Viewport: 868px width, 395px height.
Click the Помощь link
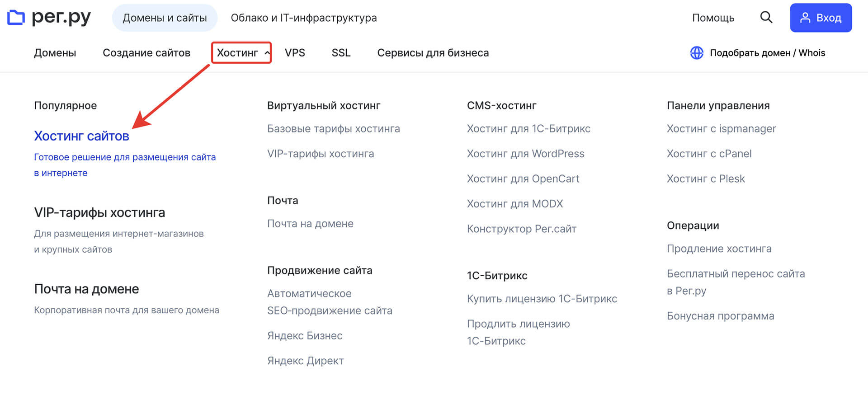[713, 18]
